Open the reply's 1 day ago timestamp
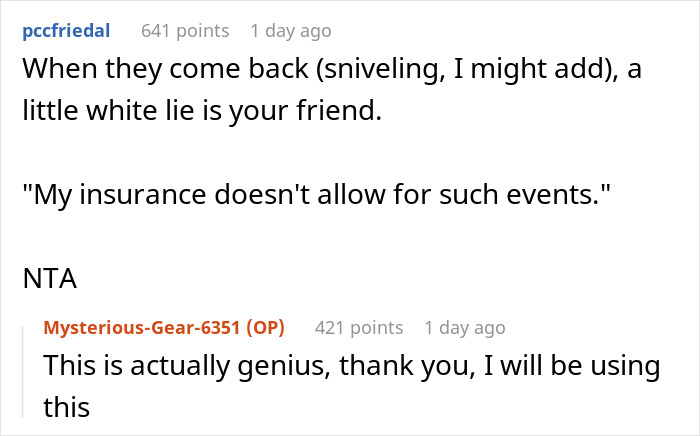 [x=464, y=327]
